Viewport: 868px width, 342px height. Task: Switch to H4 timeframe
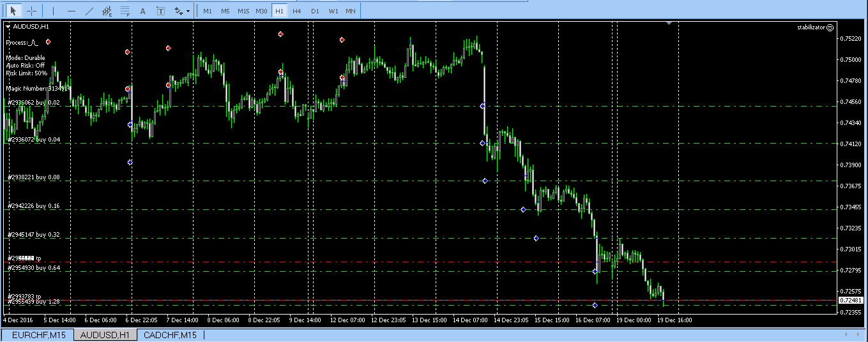click(297, 11)
